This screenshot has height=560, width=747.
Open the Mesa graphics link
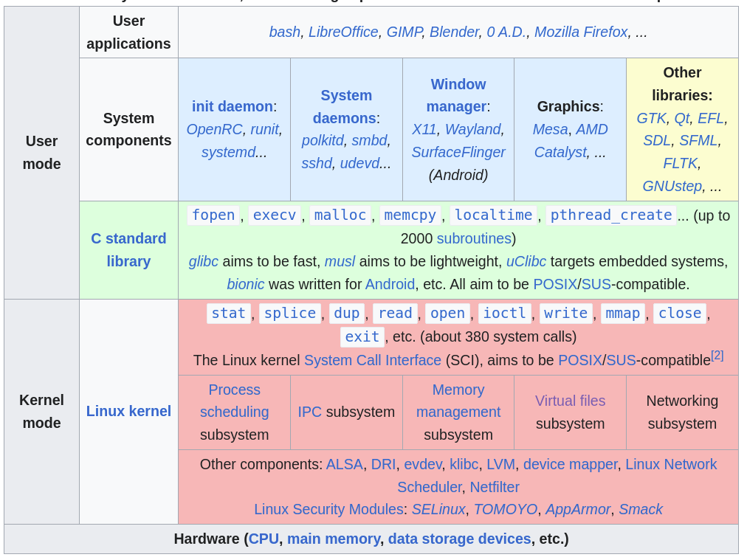[550, 129]
